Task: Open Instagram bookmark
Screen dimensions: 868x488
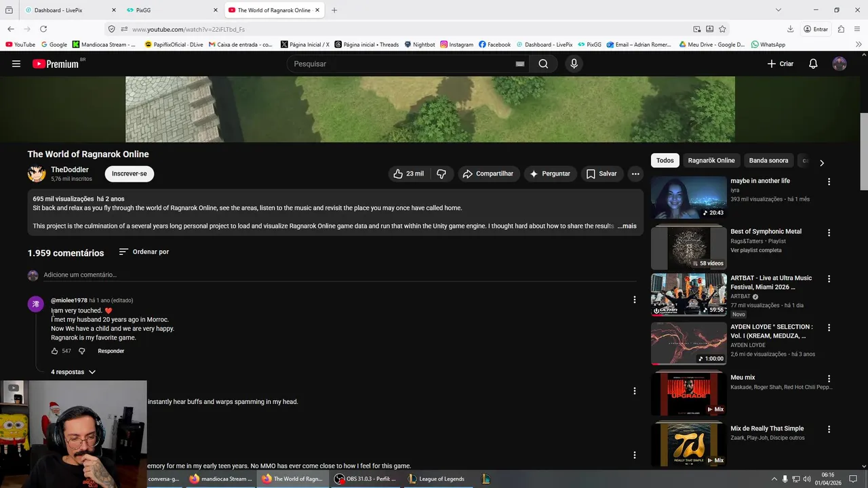Action: [457, 45]
